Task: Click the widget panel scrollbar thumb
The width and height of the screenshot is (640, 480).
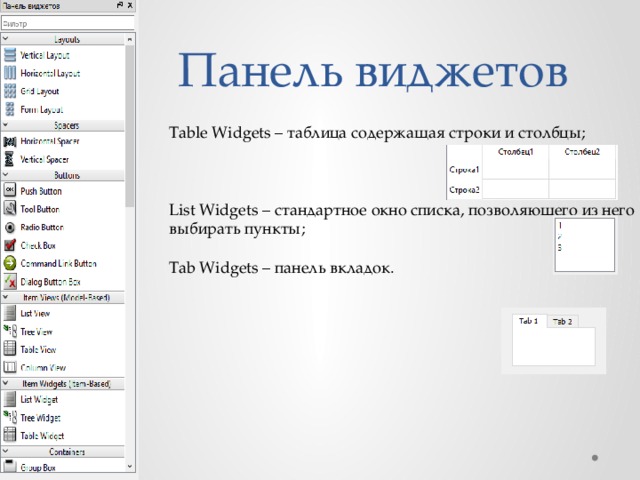Action: pos(130,126)
